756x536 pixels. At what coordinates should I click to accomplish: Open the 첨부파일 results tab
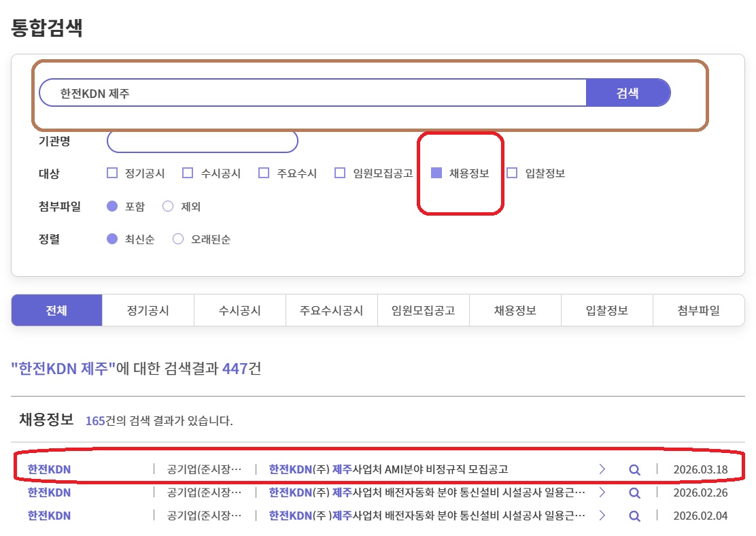698,311
